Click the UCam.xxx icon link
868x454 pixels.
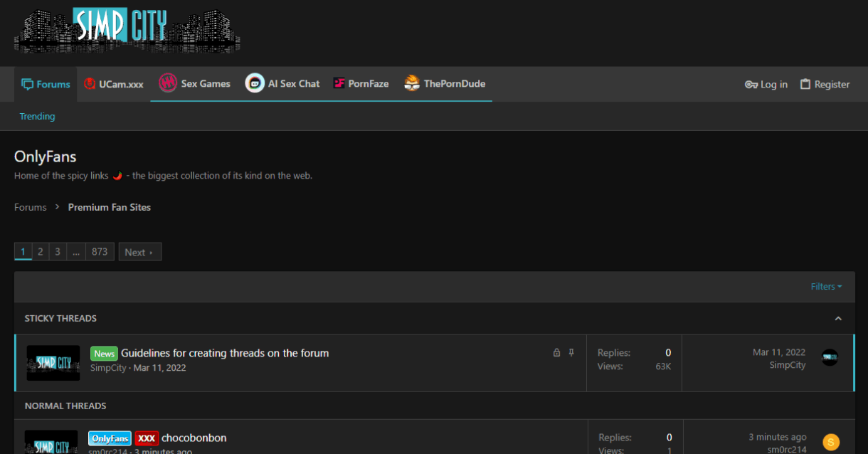click(x=90, y=84)
